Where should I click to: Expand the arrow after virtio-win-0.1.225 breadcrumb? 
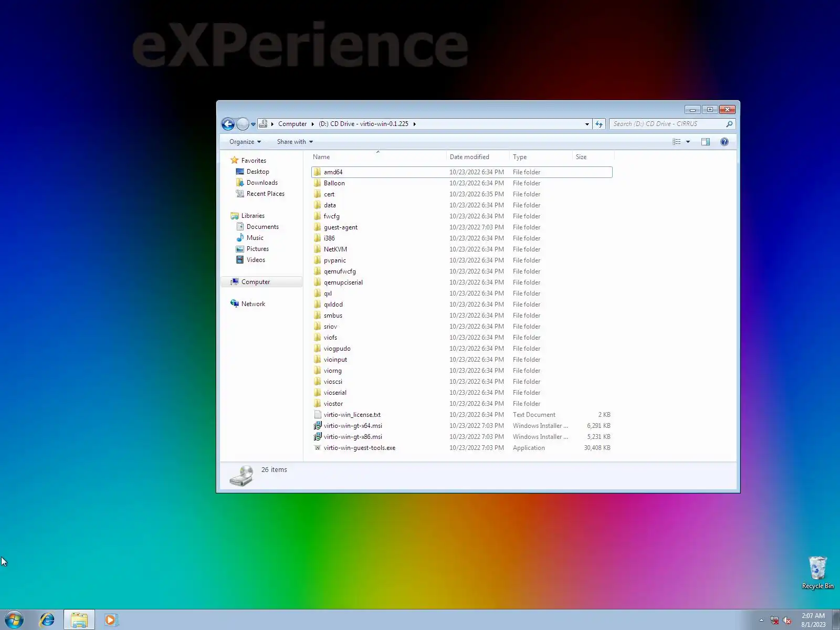(x=414, y=124)
